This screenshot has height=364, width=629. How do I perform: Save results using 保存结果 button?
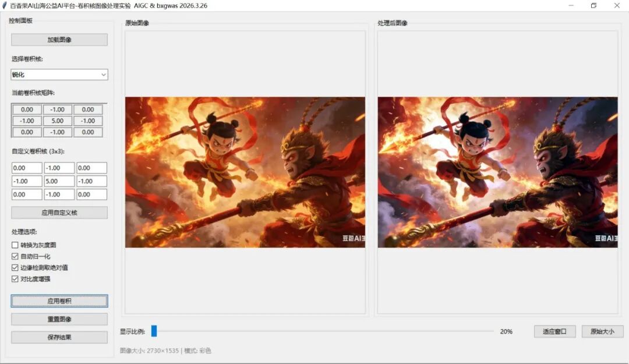click(58, 337)
